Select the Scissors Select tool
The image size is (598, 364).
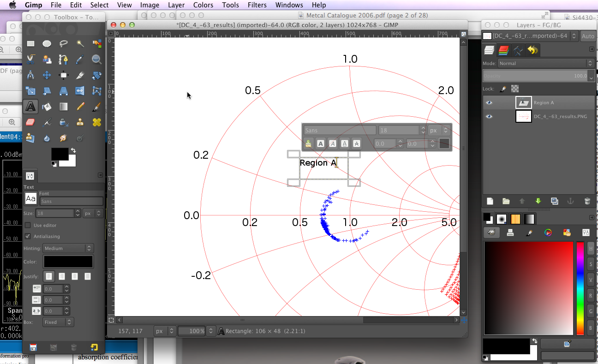[30, 60]
